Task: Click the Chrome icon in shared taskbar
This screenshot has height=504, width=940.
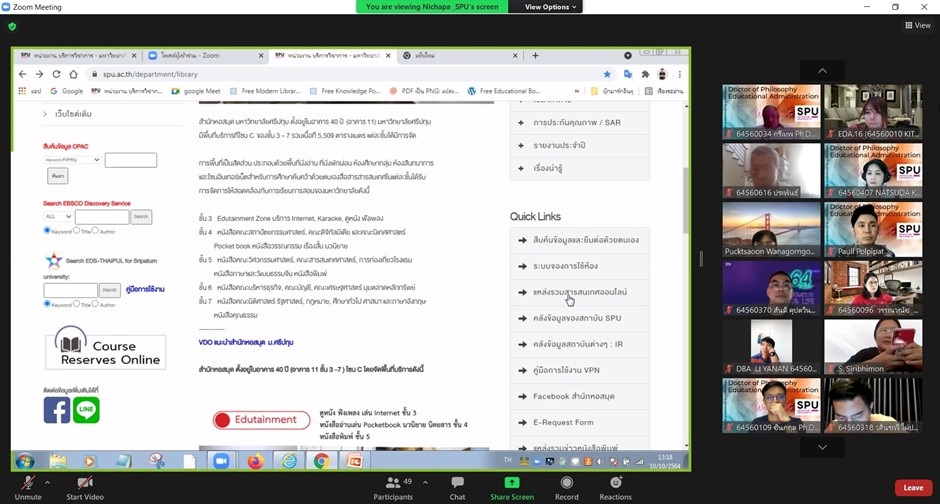Action: pyautogui.click(x=321, y=461)
